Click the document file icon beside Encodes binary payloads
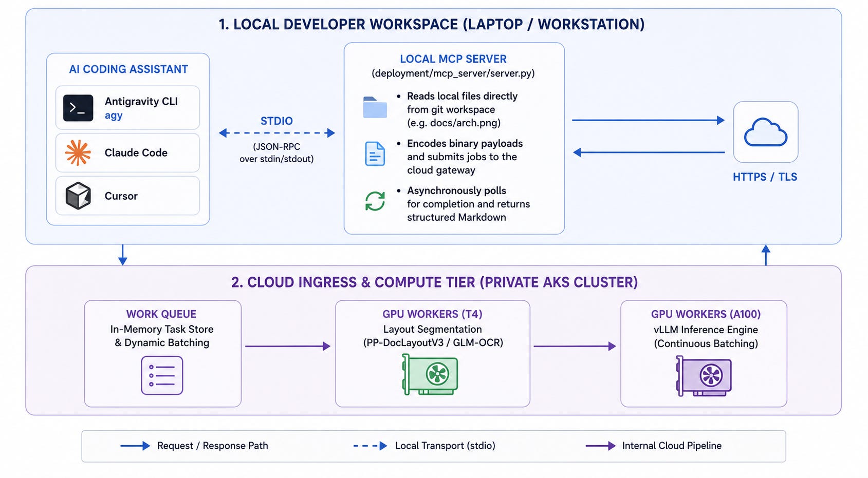Viewport: 868px width, 478px height. [375, 154]
